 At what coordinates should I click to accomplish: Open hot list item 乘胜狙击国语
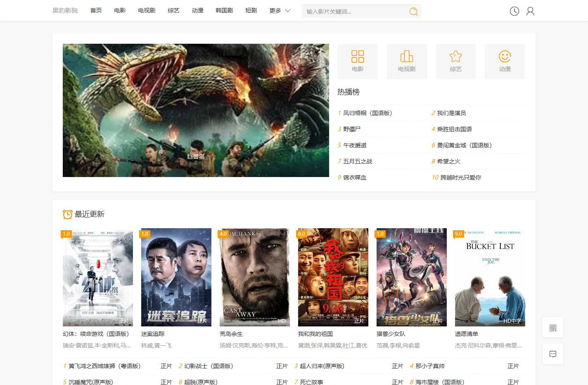[x=454, y=129]
